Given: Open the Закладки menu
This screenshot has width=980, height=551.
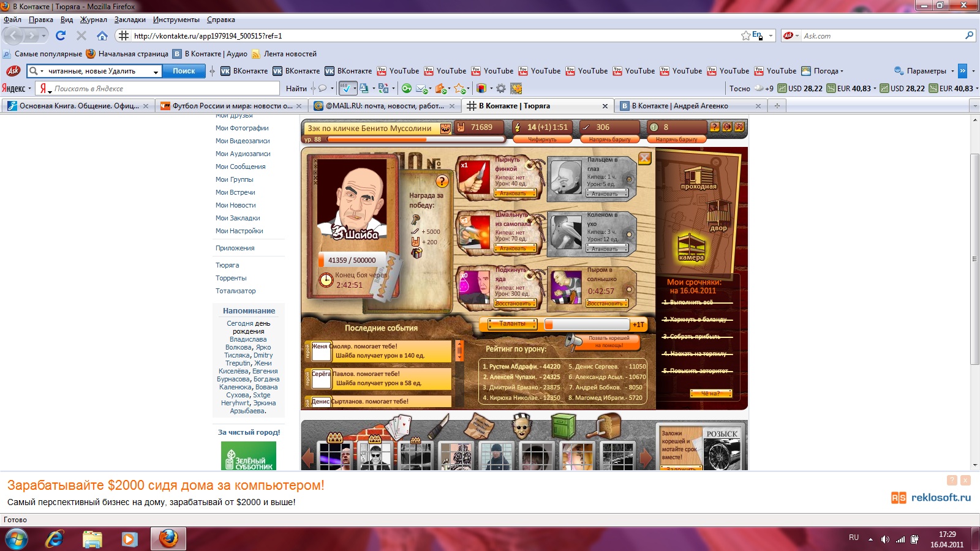Looking at the screenshot, I should [x=130, y=20].
